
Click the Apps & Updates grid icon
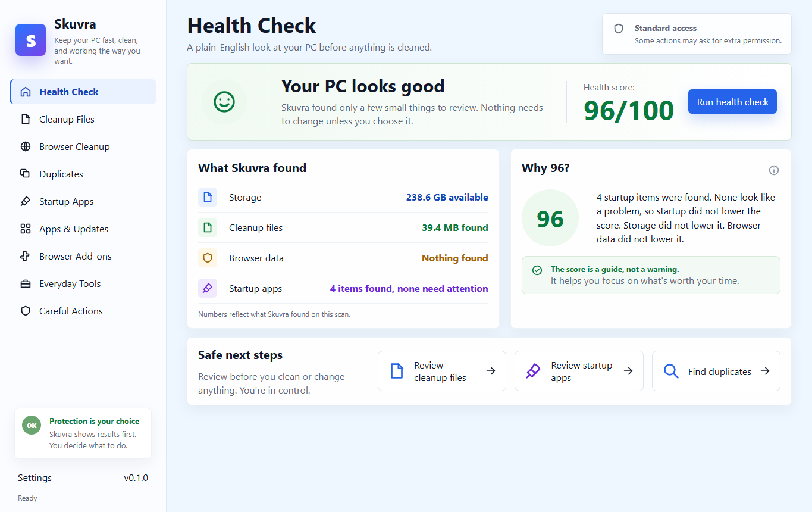tap(26, 229)
